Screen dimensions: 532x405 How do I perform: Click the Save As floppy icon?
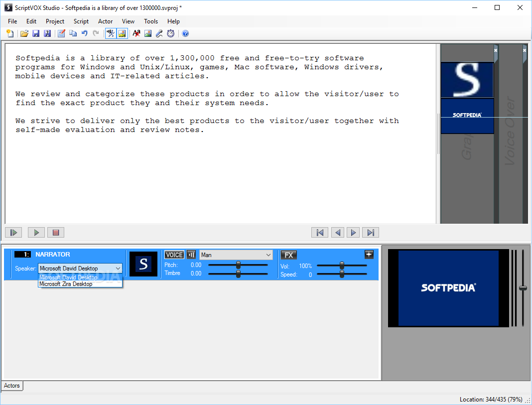47,33
